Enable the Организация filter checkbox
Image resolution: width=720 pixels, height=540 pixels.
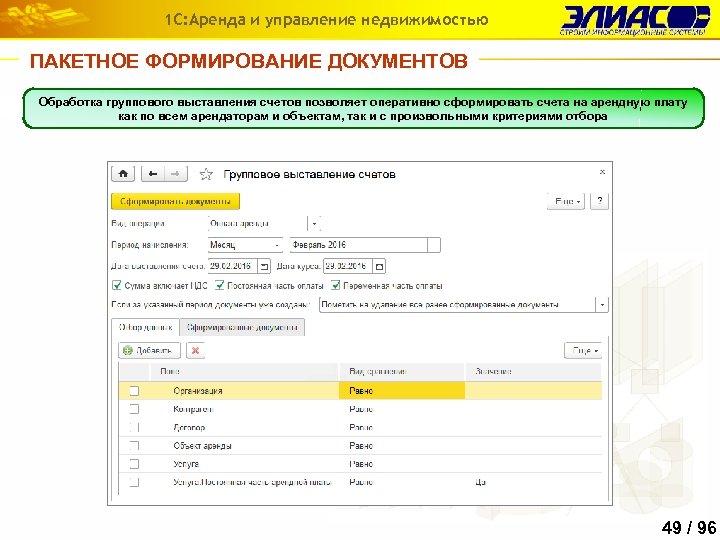(134, 391)
